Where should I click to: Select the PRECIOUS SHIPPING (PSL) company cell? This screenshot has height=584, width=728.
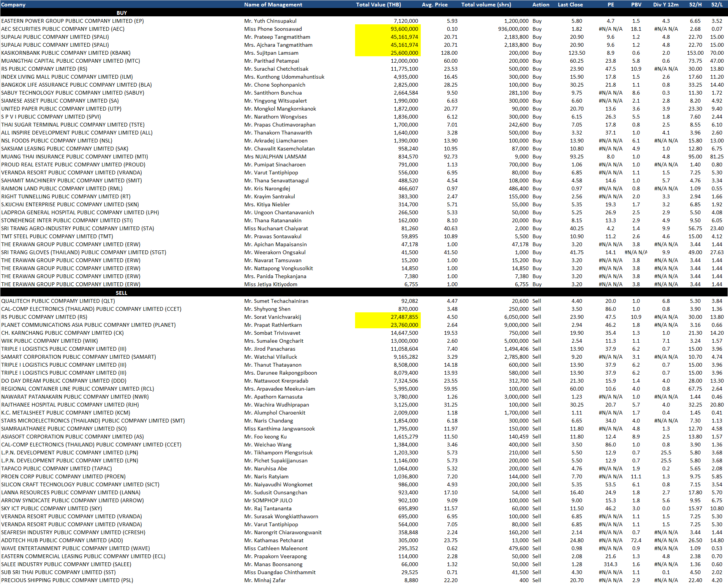[x=67, y=580]
